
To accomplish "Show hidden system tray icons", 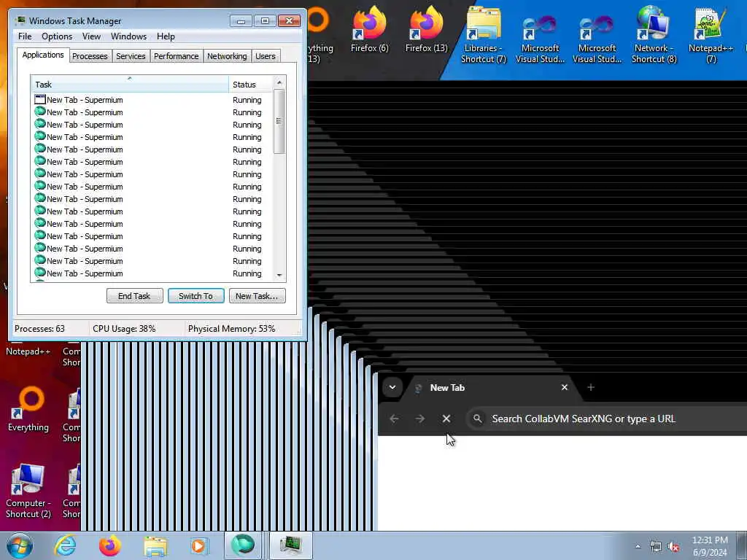I will 638,547.
